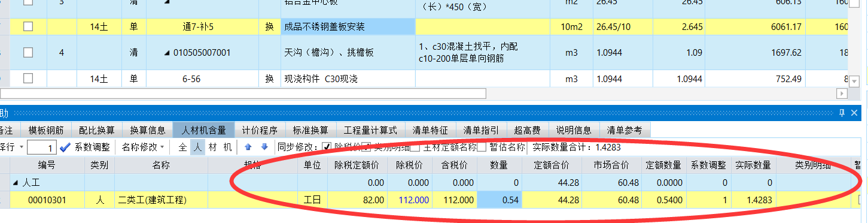Open the 工程量计算式 tab
This screenshot has width=868, height=223.
tap(370, 130)
